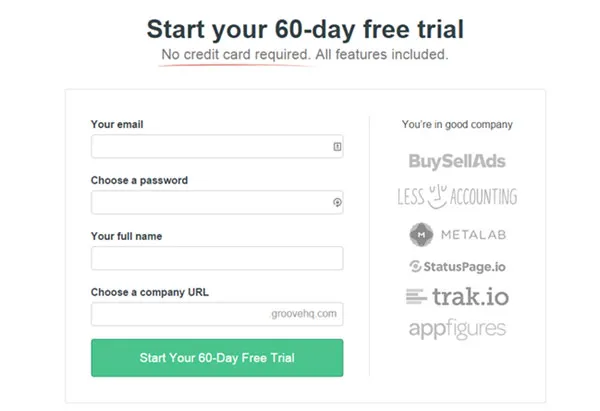Click the "Your full name" label
Image resolution: width=600 pixels, height=411 pixels.
click(126, 237)
